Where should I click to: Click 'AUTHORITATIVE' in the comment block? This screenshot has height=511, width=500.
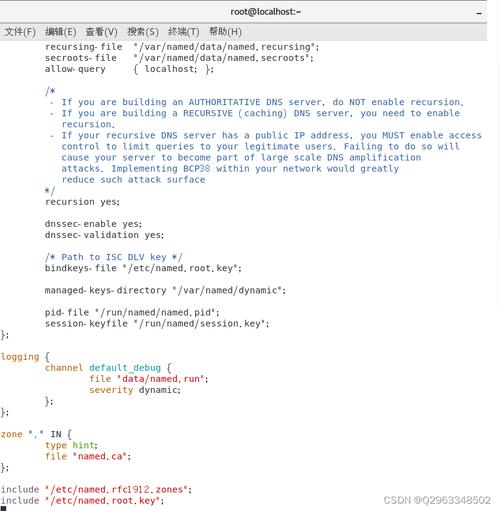(224, 102)
